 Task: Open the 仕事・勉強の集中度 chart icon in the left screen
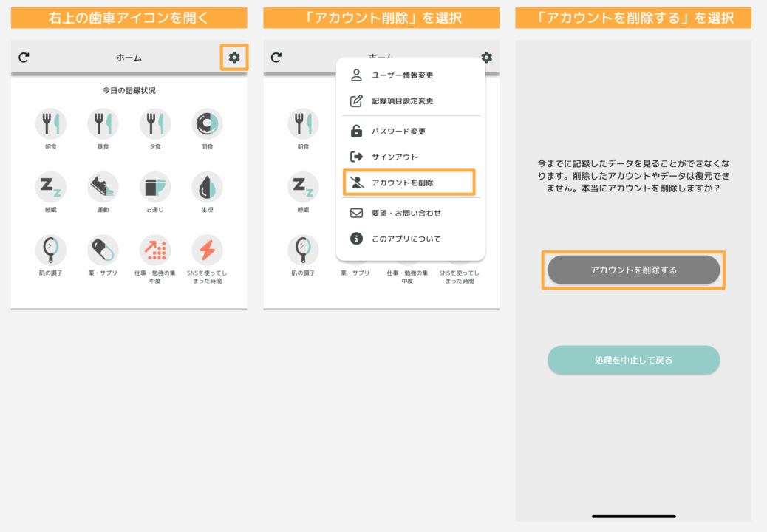point(154,250)
